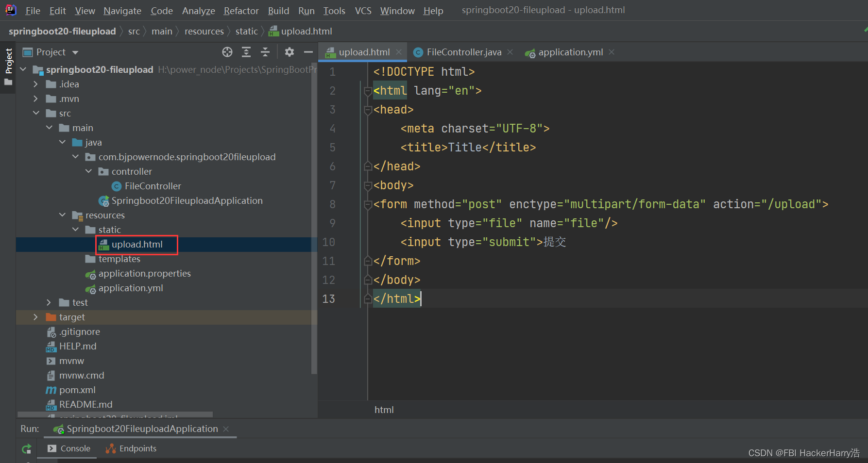Expand the test folder
Viewport: 868px width, 463px height.
(49, 302)
